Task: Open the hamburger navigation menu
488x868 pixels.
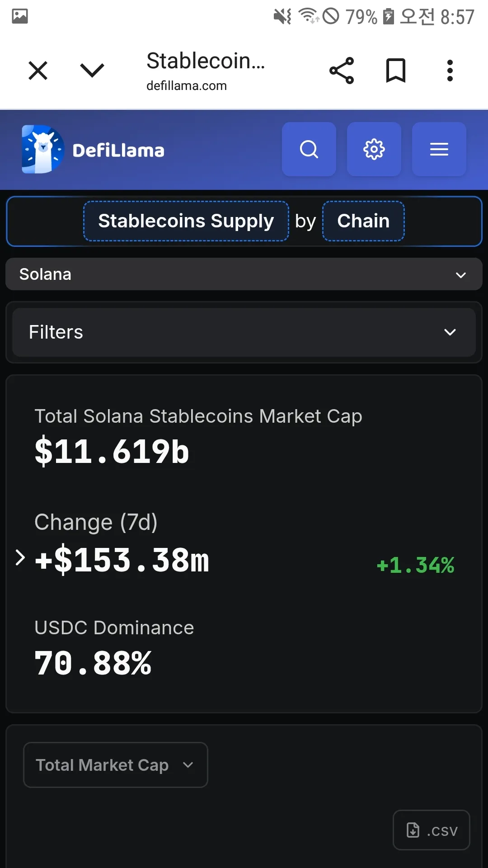Action: coord(439,149)
